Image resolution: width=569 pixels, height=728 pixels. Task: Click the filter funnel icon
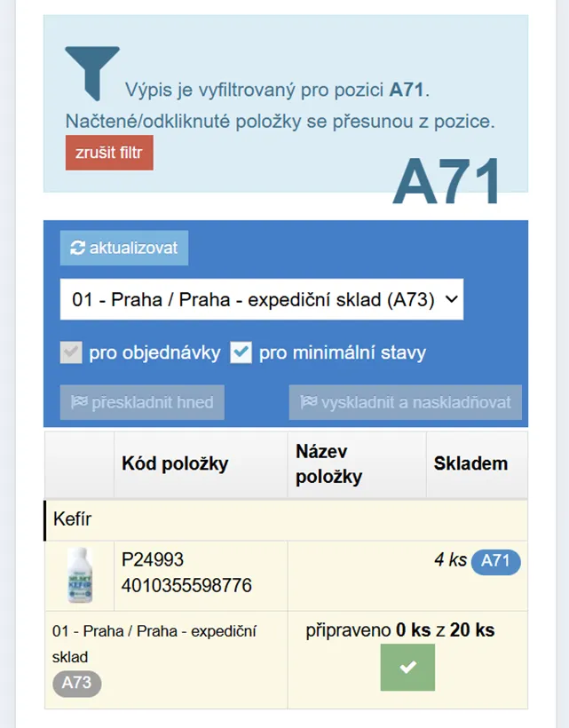tap(92, 73)
